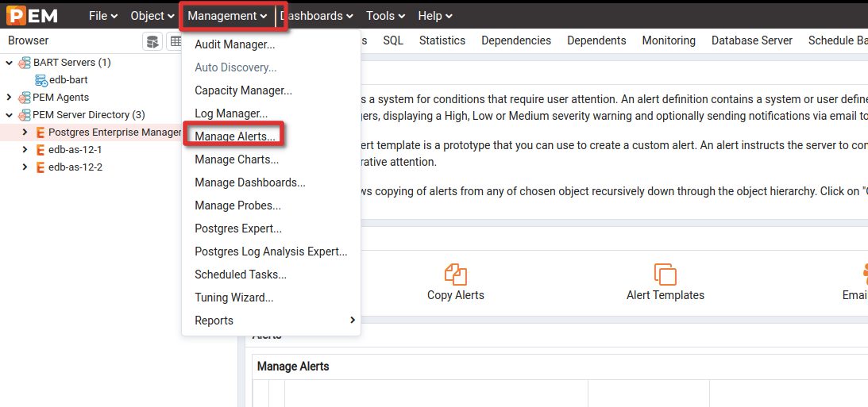The image size is (868, 407).
Task: Open Scheduled Tasks... menu entry
Action: pyautogui.click(x=272, y=275)
